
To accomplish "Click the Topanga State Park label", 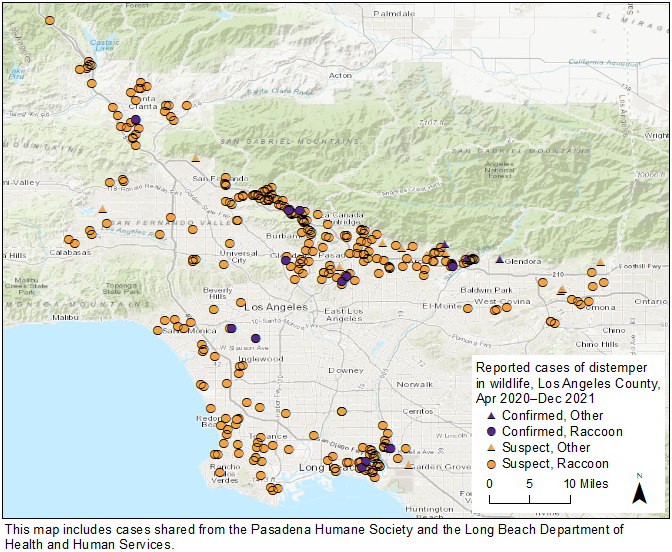I will pyautogui.click(x=121, y=288).
